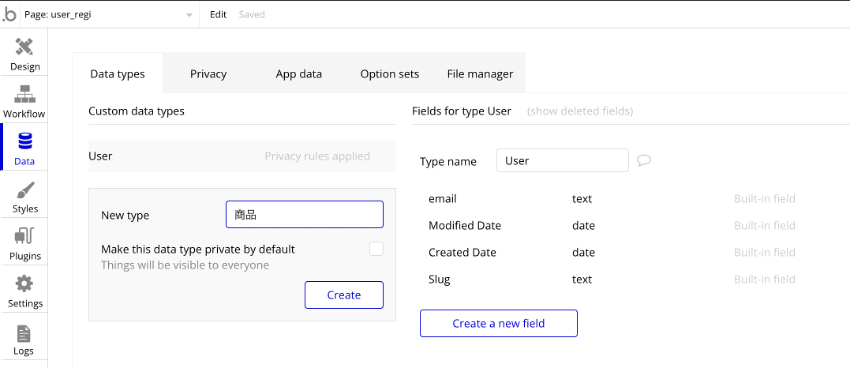Viewport: 850px width, 368px height.
Task: Click the comment bubble next to Type name
Action: pyautogui.click(x=643, y=161)
